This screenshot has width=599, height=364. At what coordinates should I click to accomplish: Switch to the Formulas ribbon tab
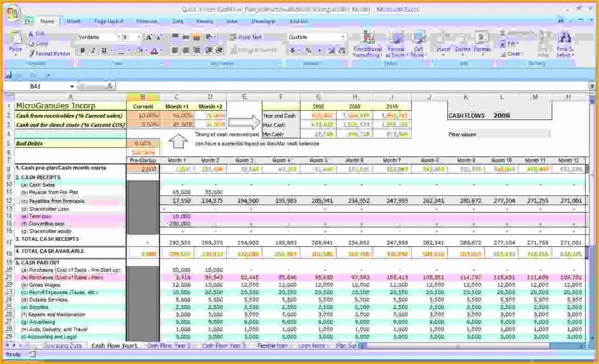(x=147, y=21)
